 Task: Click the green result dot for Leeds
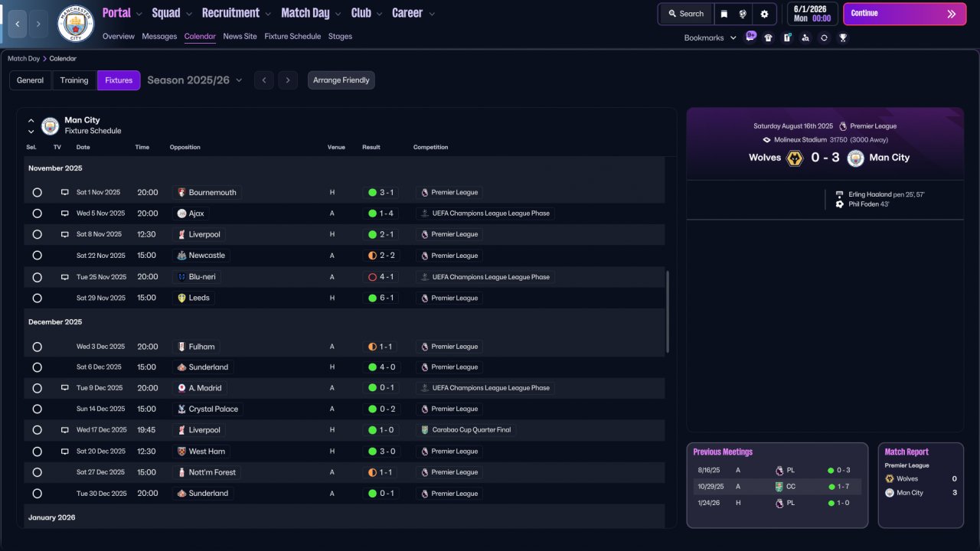(x=372, y=298)
